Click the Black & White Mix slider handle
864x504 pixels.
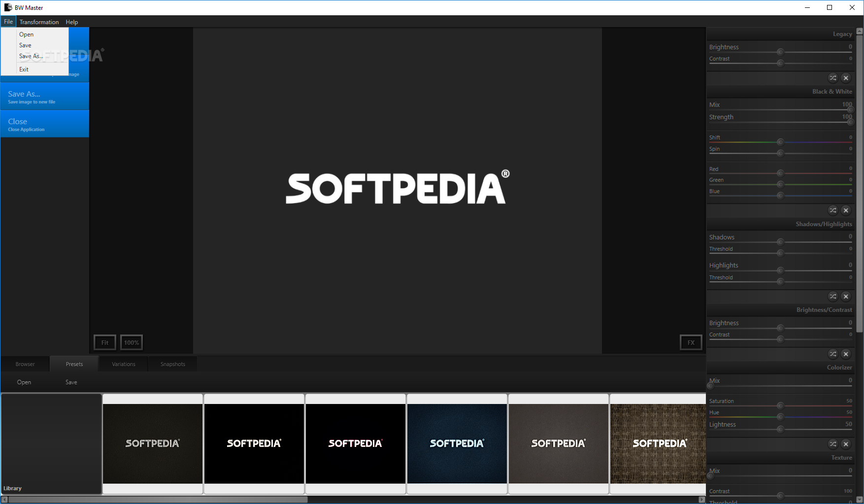[x=851, y=109]
